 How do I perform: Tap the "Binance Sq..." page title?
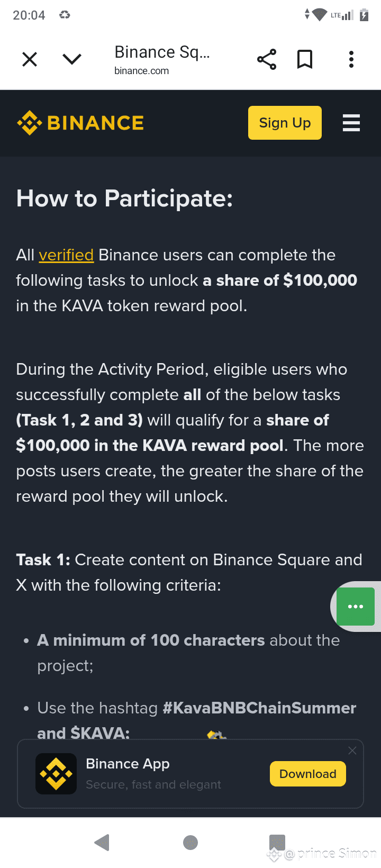162,52
